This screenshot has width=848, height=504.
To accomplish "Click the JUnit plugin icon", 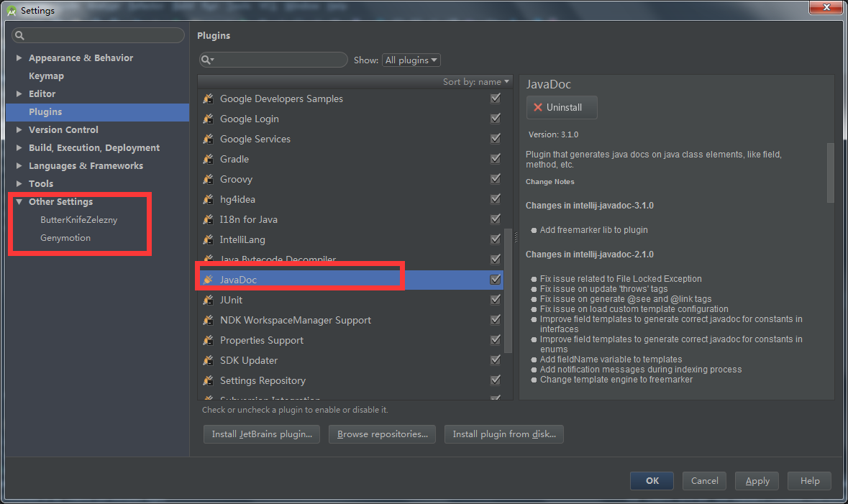I will click(208, 300).
